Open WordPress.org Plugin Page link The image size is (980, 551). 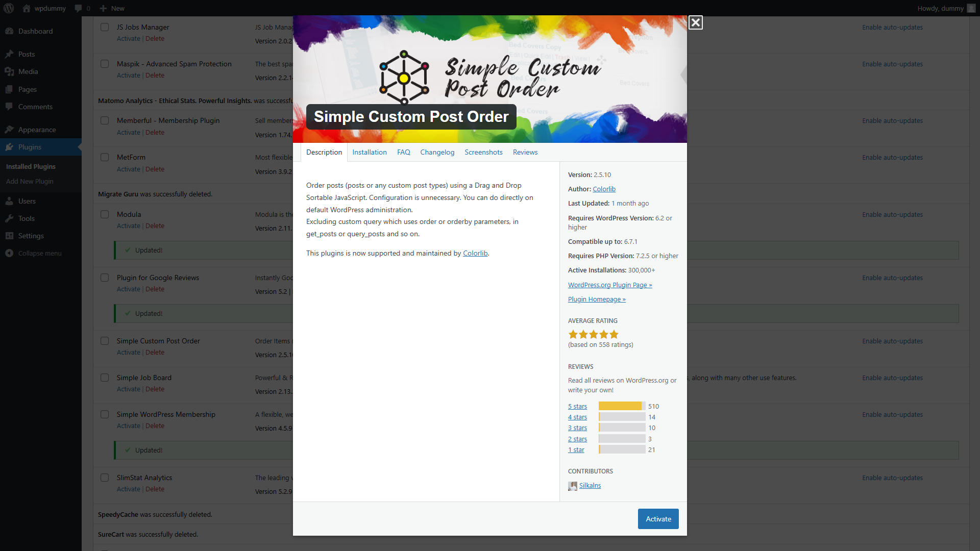click(610, 285)
